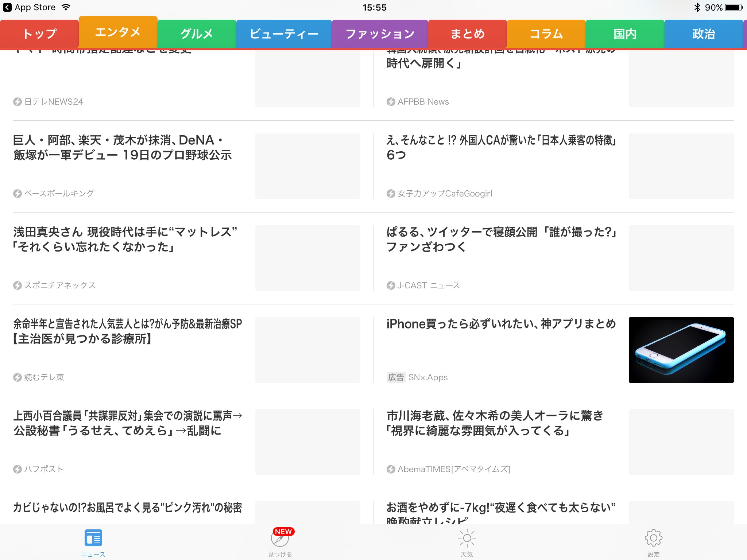
Task: Click lightning icon beside ハフポスト
Action: [17, 469]
